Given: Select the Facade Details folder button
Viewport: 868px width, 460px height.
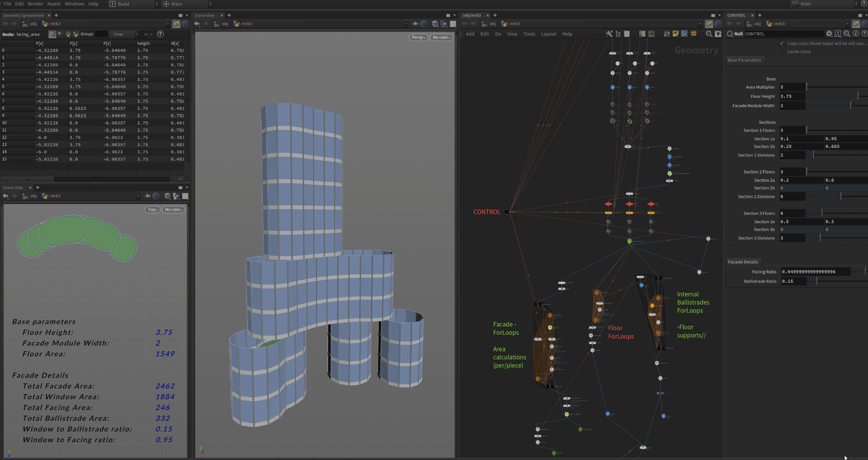Looking at the screenshot, I should 743,262.
